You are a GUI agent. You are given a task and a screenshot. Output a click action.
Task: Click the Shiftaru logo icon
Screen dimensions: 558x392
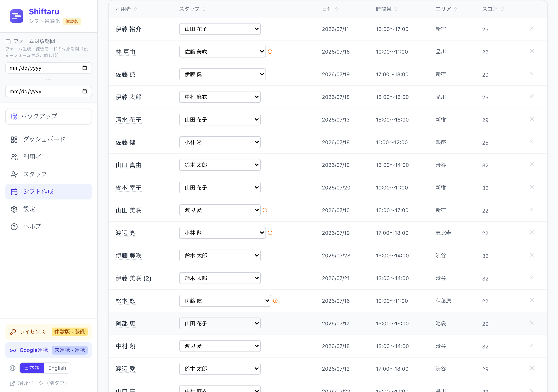[x=17, y=16]
